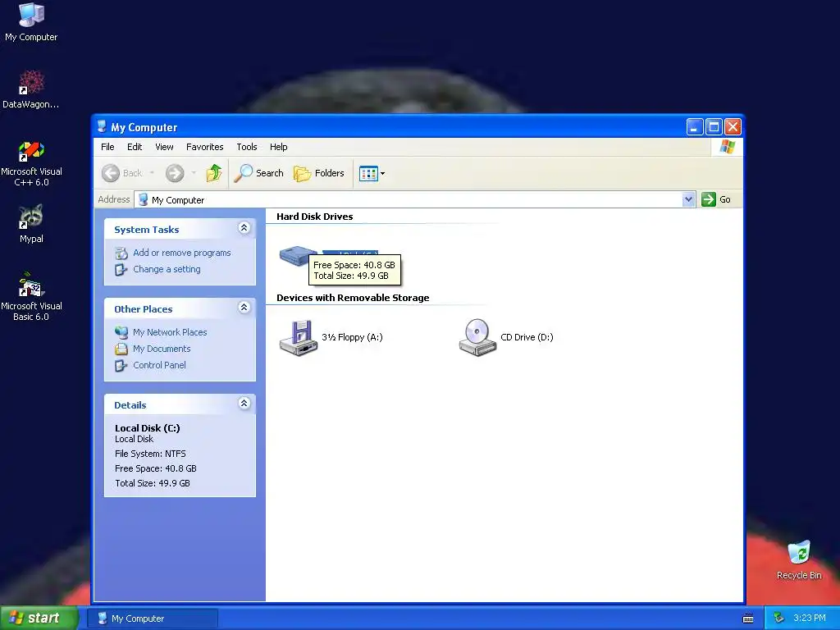Open the Back button history dropdown arrow

(x=152, y=173)
